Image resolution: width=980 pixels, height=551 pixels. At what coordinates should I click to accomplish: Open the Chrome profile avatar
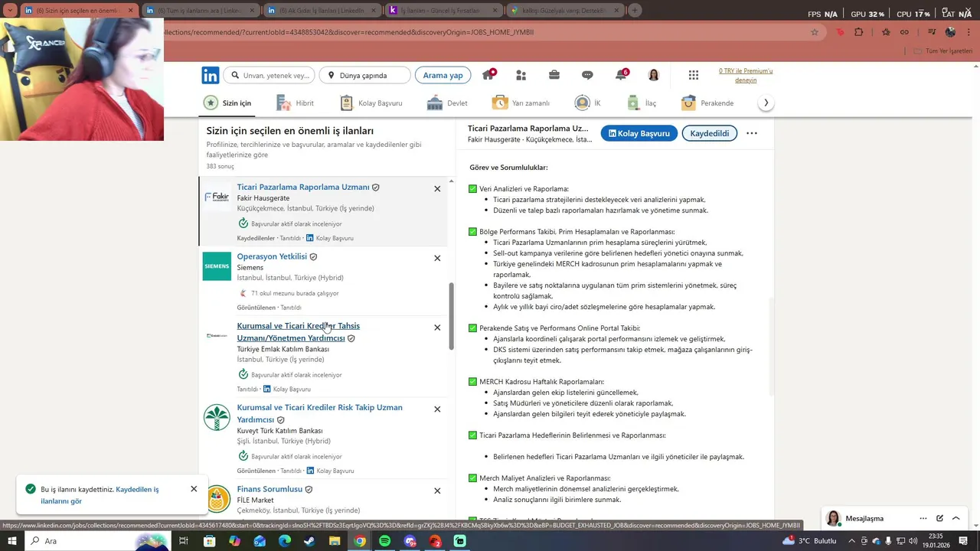coord(951,32)
